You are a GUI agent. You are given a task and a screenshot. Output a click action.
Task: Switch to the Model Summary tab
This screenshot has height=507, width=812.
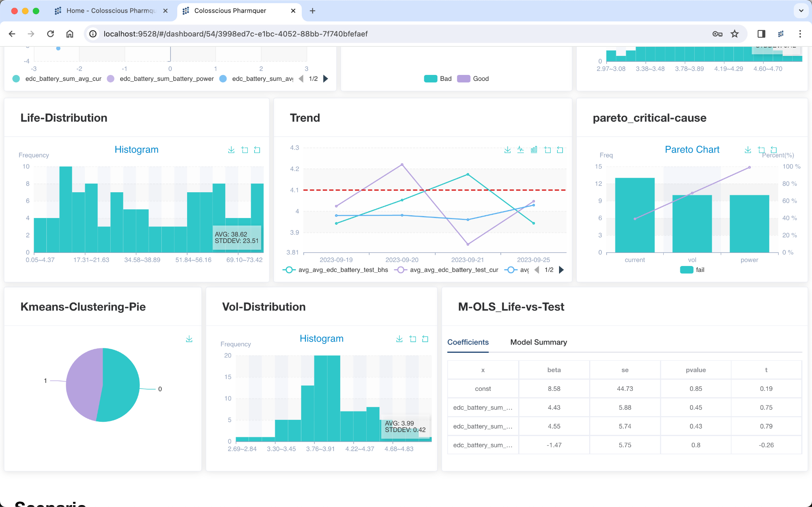[x=538, y=342]
